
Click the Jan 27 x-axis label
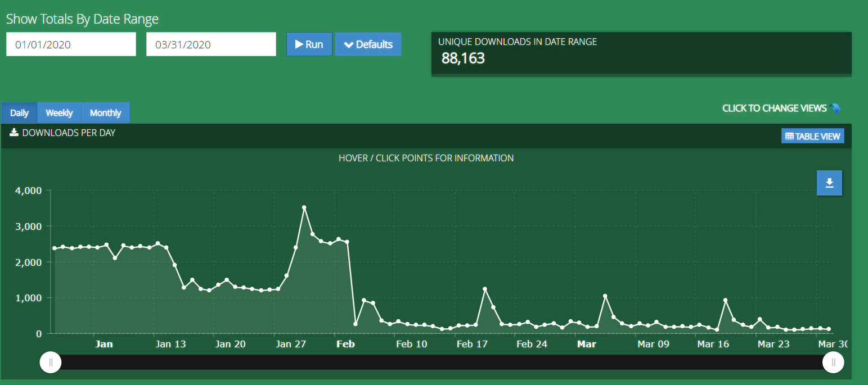tap(291, 344)
